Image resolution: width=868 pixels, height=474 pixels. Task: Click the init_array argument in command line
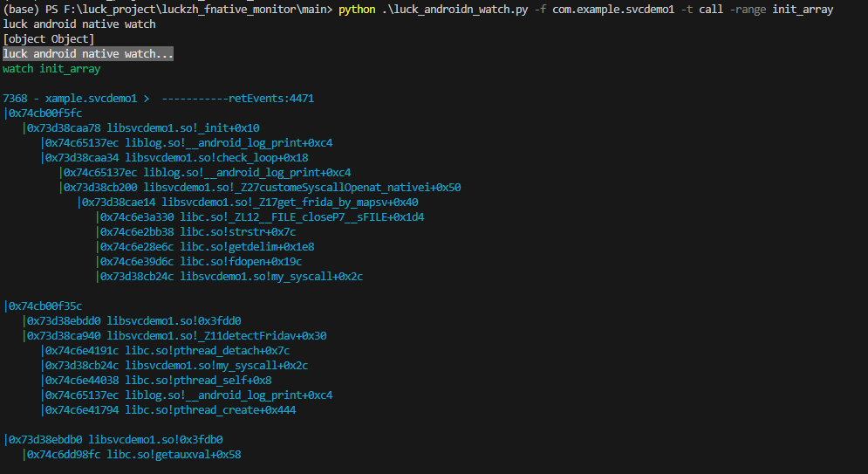point(803,10)
